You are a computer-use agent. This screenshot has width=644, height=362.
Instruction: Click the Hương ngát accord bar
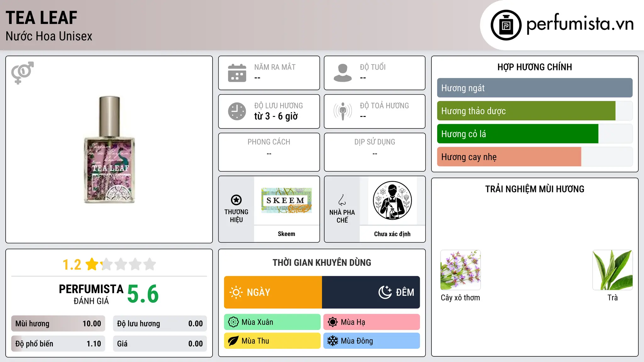535,88
